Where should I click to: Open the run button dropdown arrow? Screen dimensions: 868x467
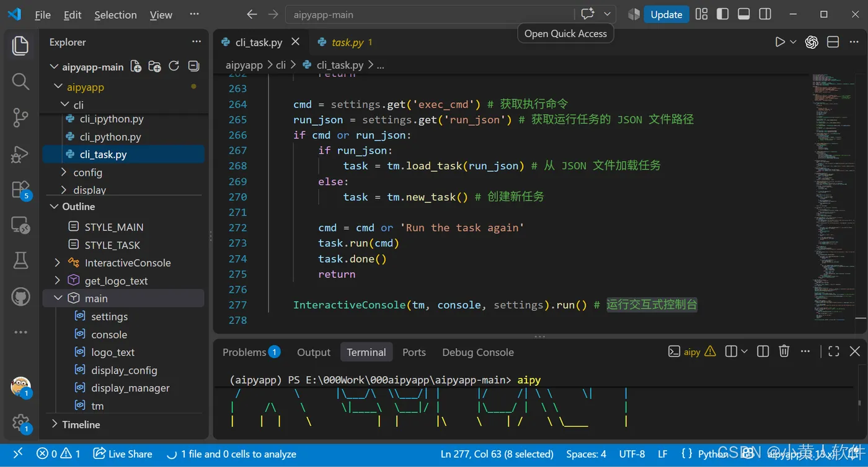(793, 42)
